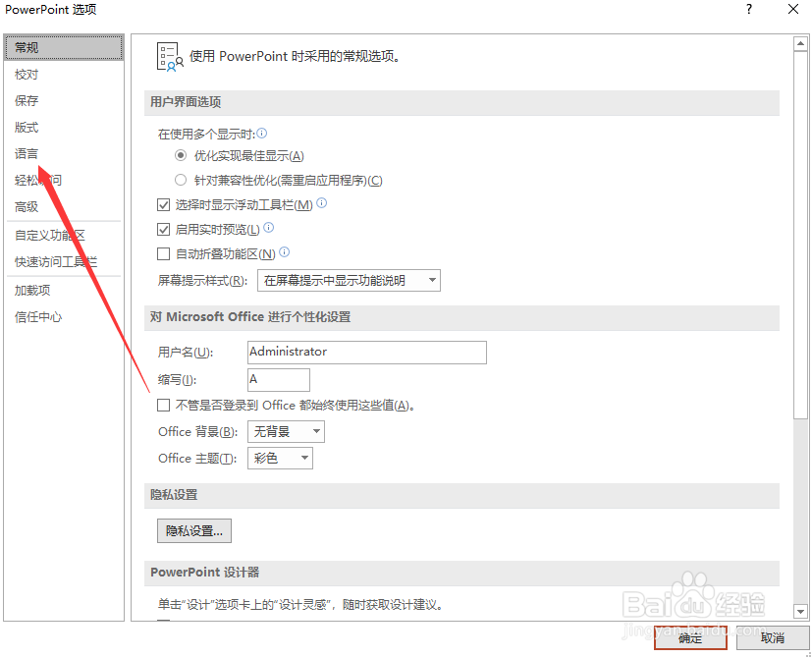Open the 高级 category
Screen dimensions: 812x658
point(64,206)
